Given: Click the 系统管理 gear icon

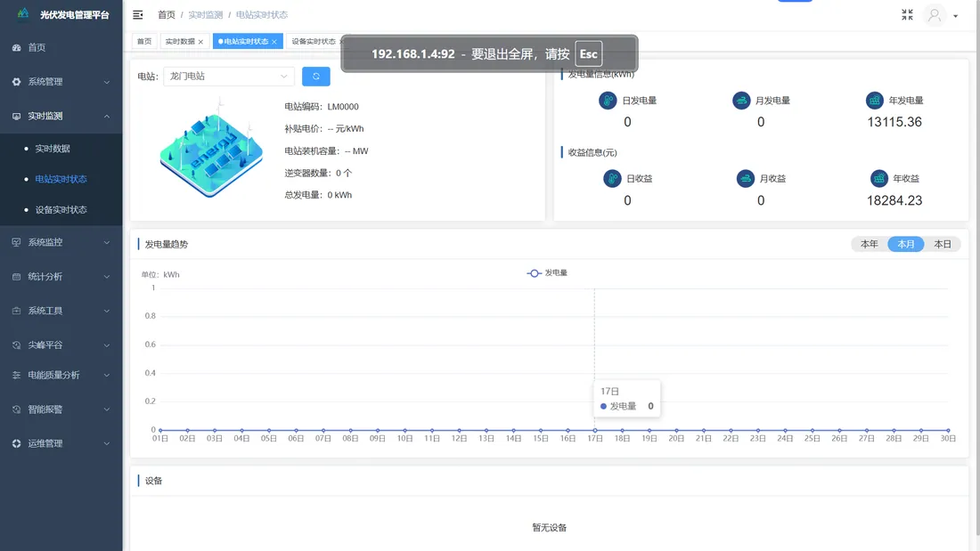Looking at the screenshot, I should pos(16,82).
